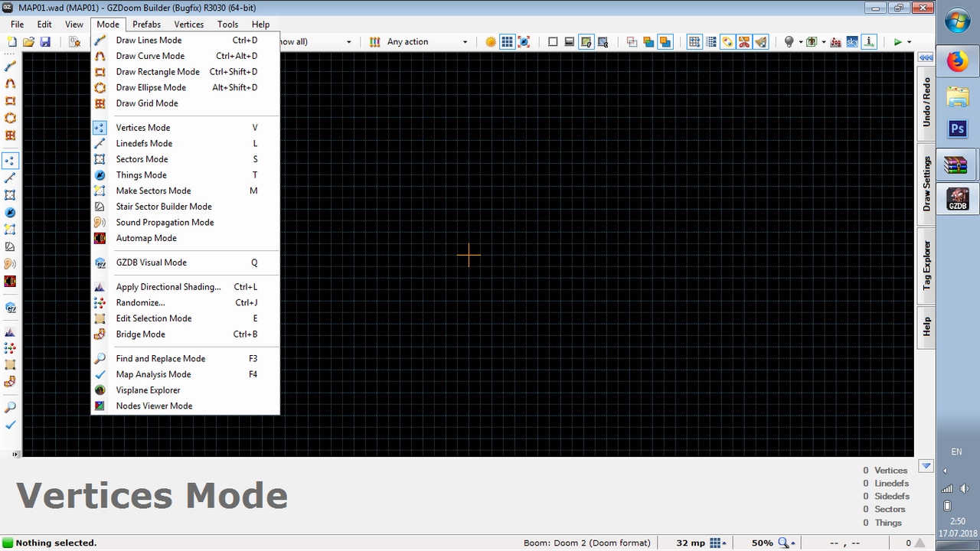Click Bridge Mode icon in left toolbar
The width and height of the screenshot is (980, 551).
tap(11, 381)
